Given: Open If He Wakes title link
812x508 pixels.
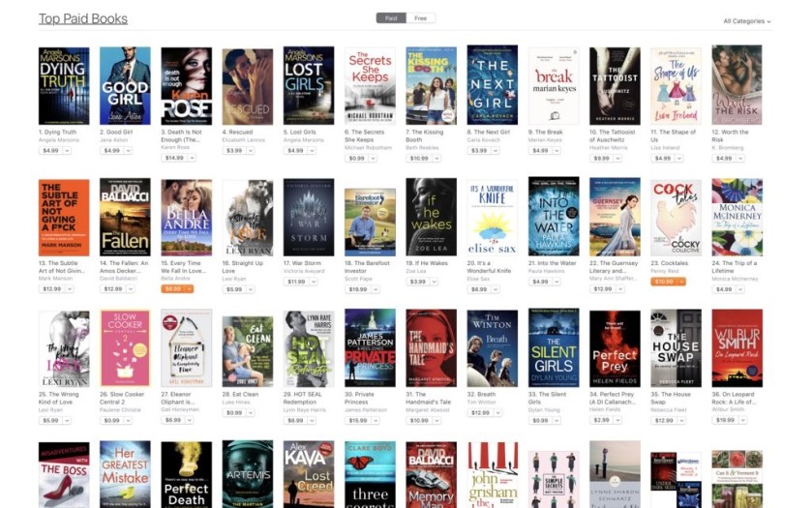Looking at the screenshot, I should pos(427,263).
